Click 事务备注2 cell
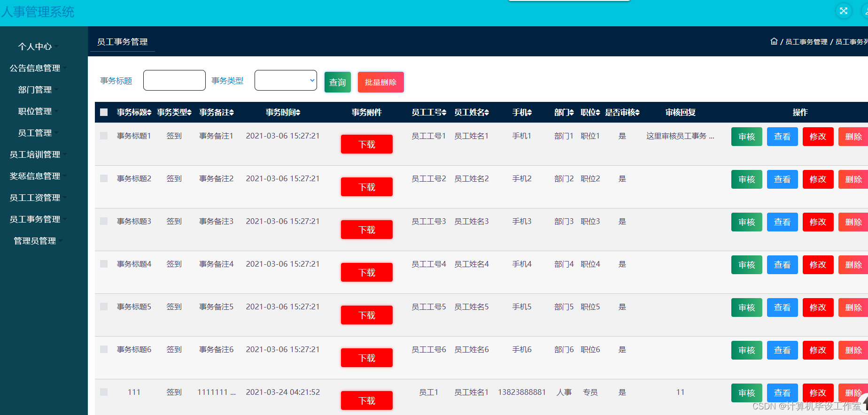The height and width of the screenshot is (415, 868). (x=217, y=178)
